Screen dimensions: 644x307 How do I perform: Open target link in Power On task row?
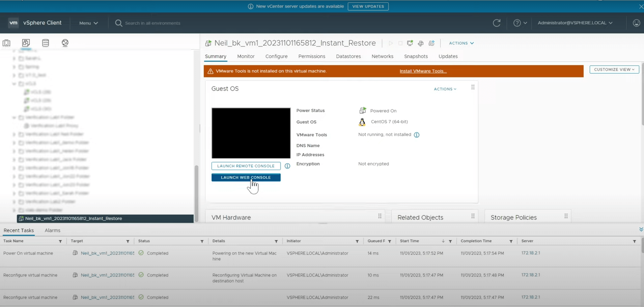coord(107,253)
